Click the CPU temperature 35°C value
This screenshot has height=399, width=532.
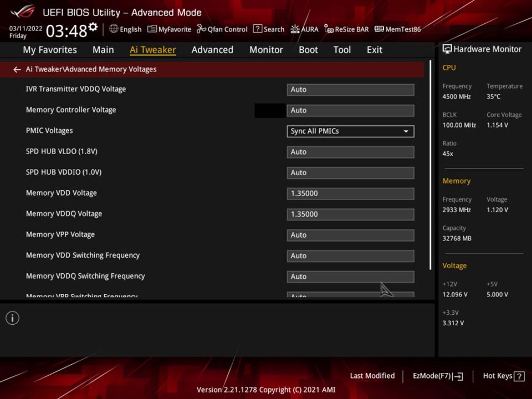pos(493,96)
